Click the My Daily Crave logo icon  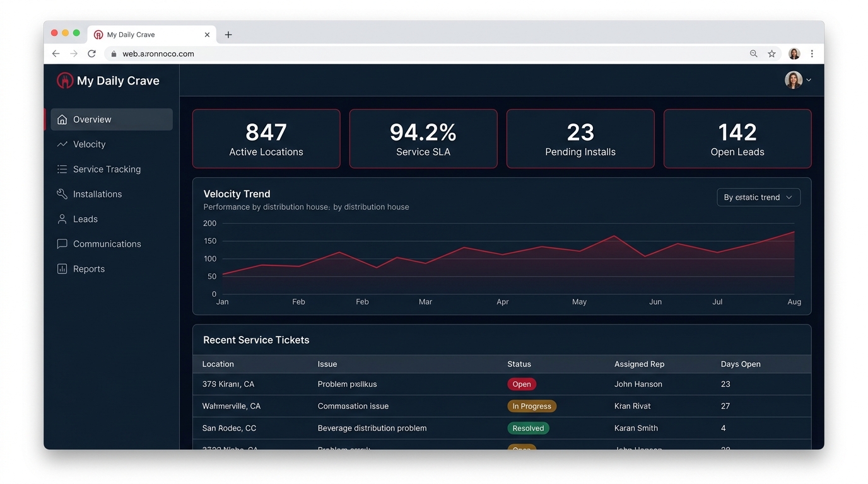click(x=65, y=81)
